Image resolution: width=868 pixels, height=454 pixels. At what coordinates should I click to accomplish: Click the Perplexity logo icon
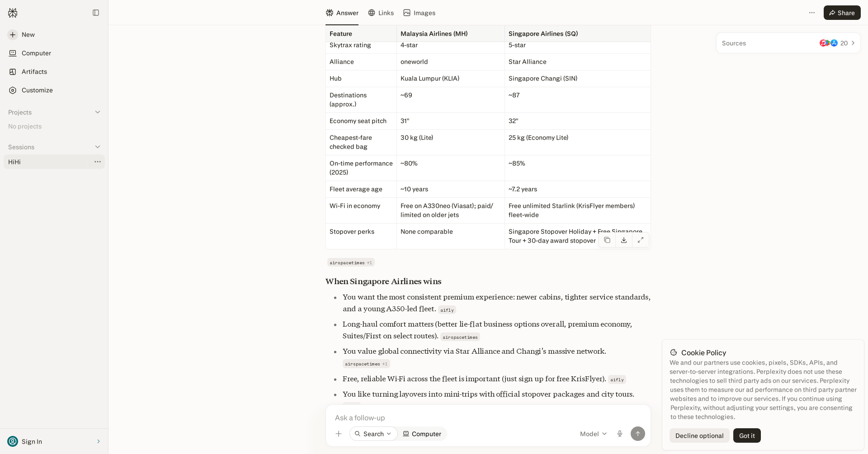[13, 13]
